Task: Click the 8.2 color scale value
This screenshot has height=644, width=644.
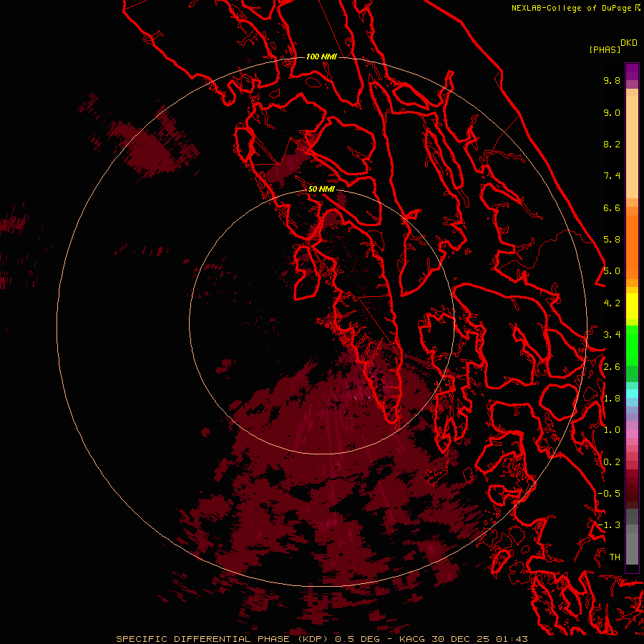Action: coord(612,144)
